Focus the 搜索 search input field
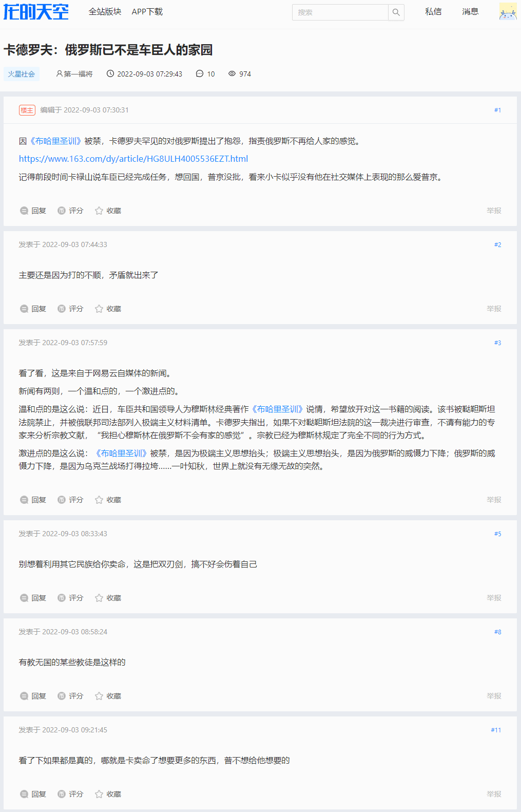521x812 pixels. tap(340, 12)
